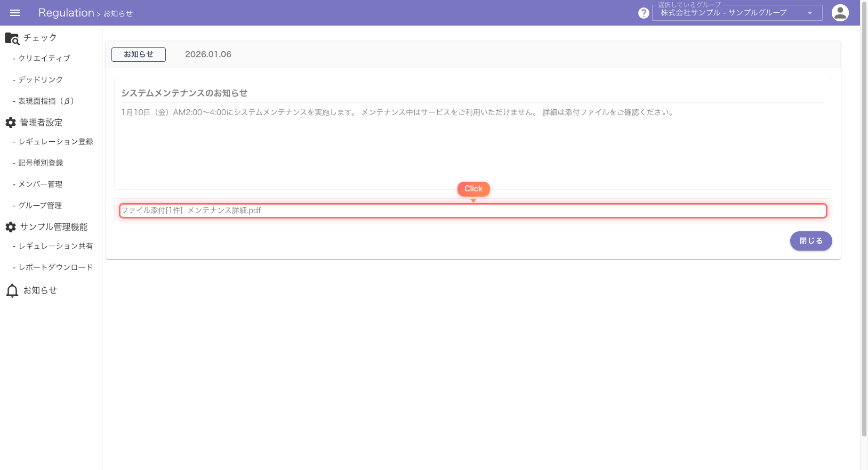868x470 pixels.
Task: Click the help question mark icon
Action: (x=644, y=13)
